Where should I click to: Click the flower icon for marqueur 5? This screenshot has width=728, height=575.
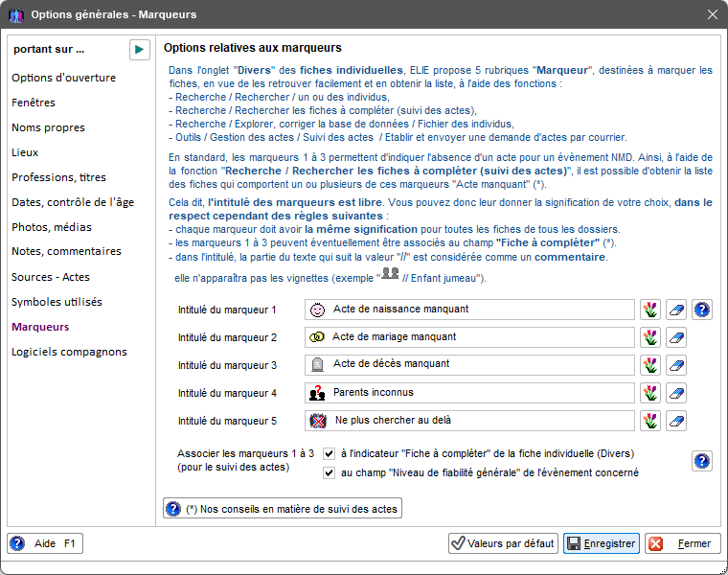[x=651, y=421]
